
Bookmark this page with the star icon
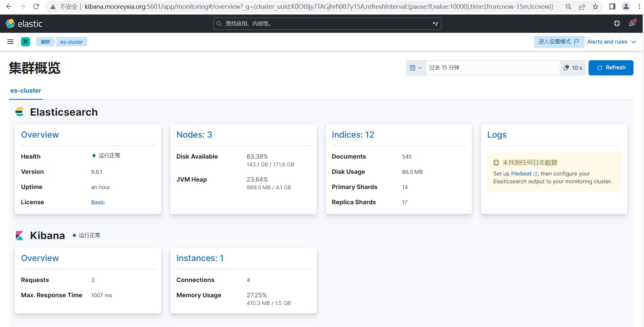coord(595,6)
